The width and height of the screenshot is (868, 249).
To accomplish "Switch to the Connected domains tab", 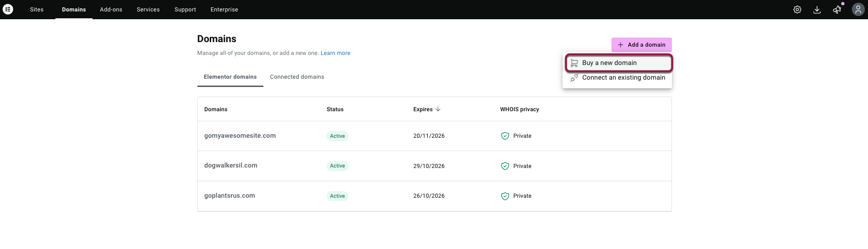I will point(297,77).
